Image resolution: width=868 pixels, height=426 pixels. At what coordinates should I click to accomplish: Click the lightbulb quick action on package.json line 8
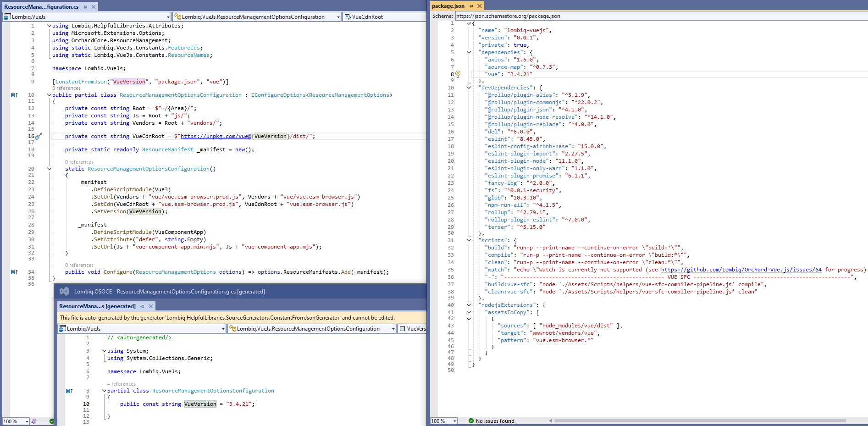[458, 74]
